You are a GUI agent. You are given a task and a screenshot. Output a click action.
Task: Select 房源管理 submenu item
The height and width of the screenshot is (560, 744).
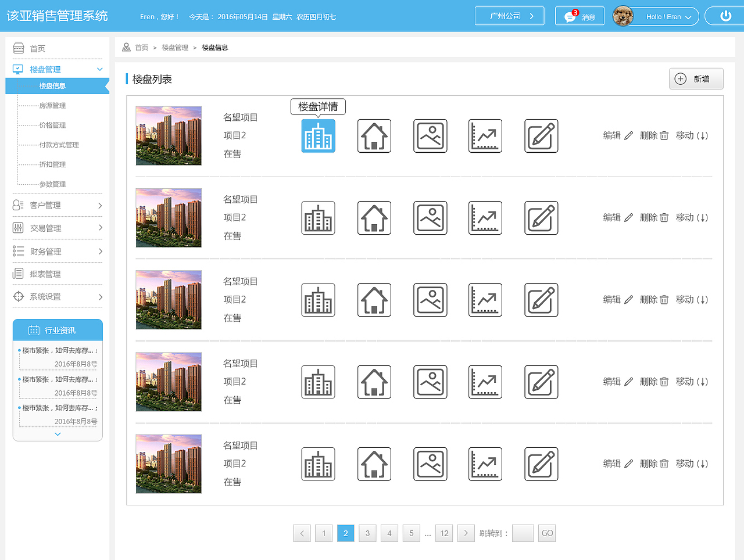click(52, 106)
